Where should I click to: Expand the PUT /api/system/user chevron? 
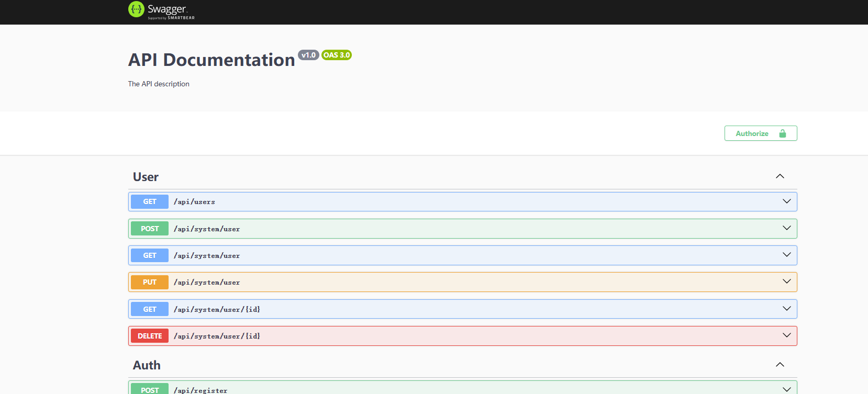point(786,282)
